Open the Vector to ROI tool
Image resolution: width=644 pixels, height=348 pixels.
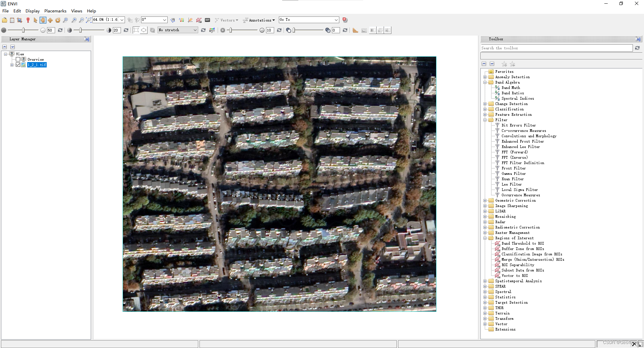pyautogui.click(x=514, y=276)
